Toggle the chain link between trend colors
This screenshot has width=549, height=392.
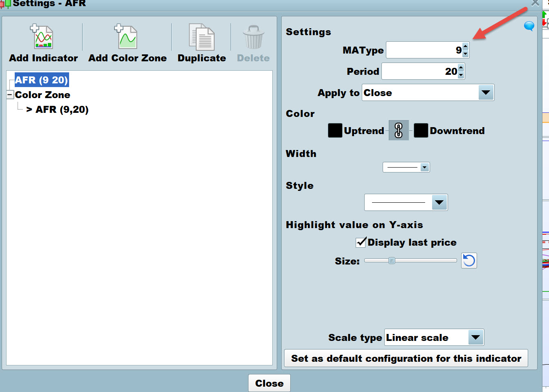pos(399,131)
